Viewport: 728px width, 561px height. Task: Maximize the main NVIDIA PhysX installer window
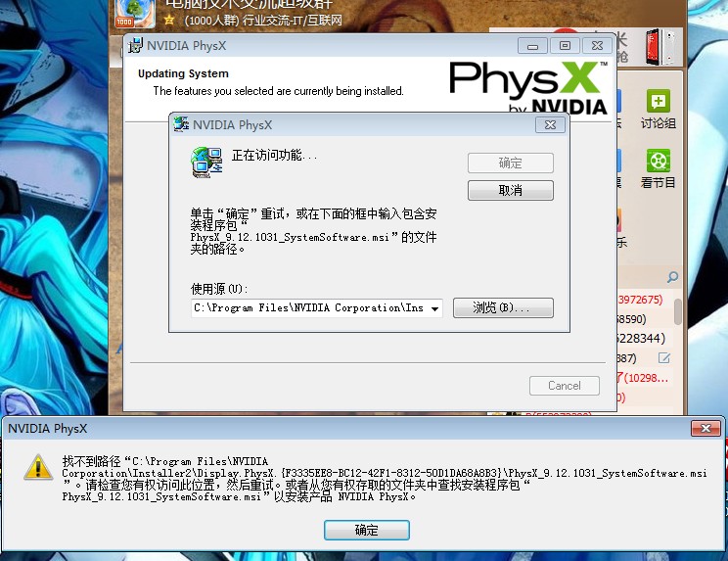[565, 45]
